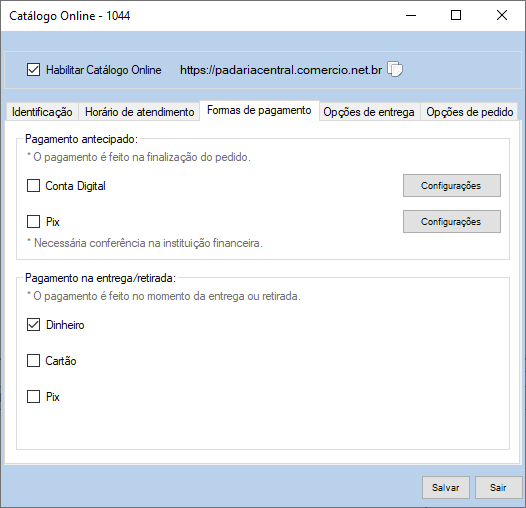
Task: Enable Pix under Pagamento na entrega/retirada
Action: coord(34,397)
